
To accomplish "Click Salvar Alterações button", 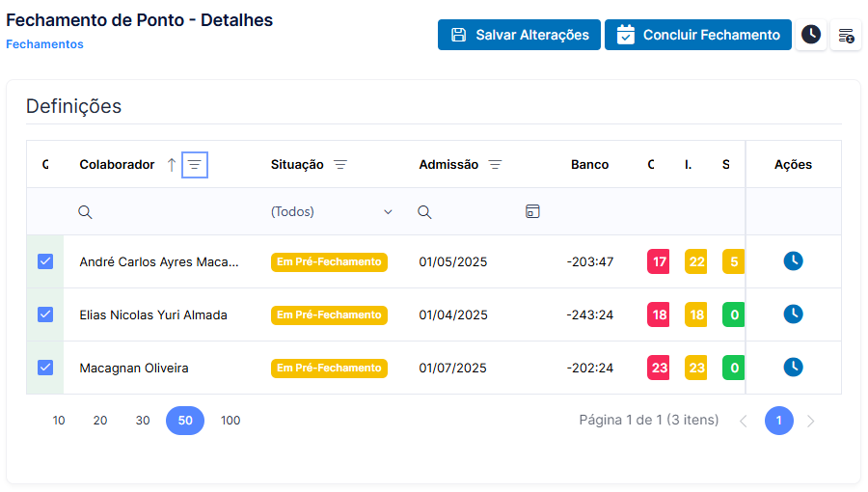I will point(519,35).
